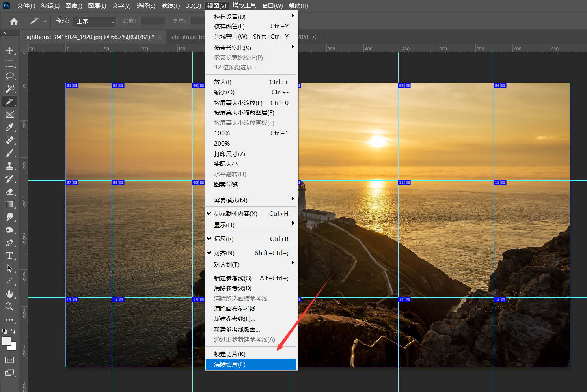Select the Rectangular Marquee tool
Viewport: 587px width, 392px height.
[x=9, y=63]
